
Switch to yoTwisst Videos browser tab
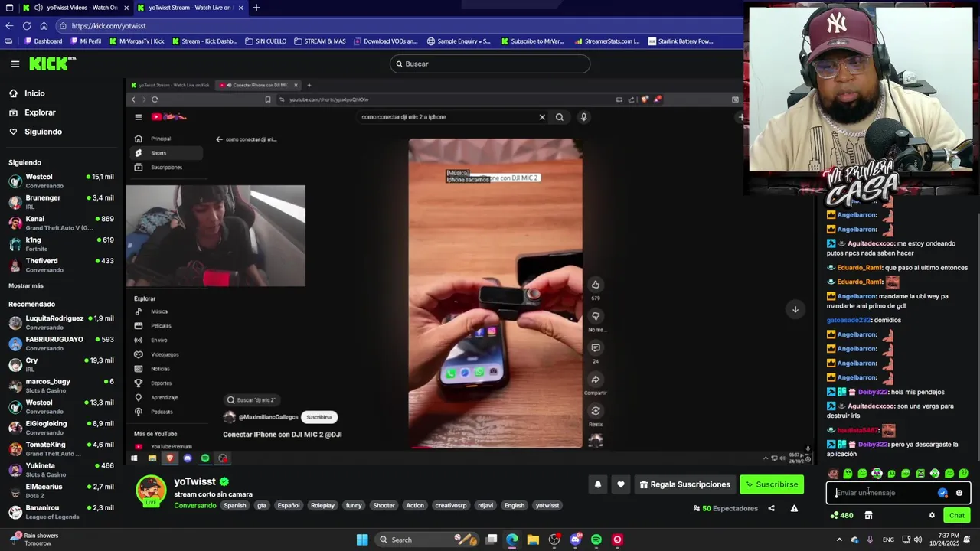82,8
